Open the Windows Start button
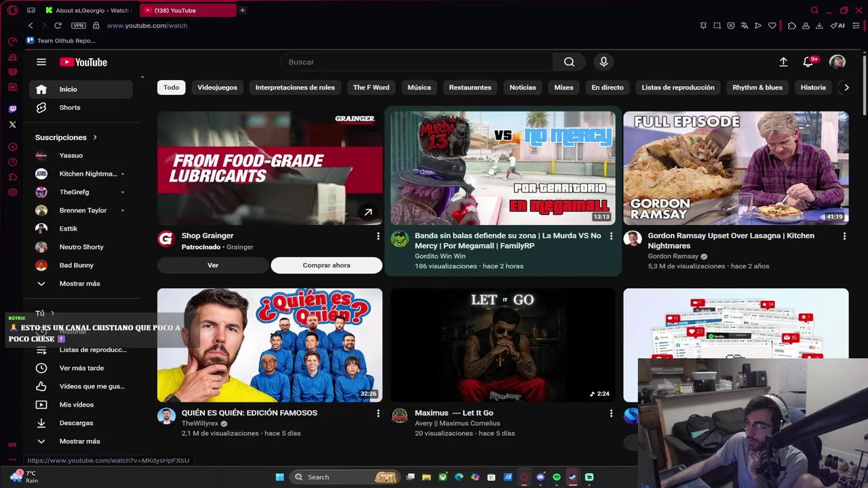Viewport: 868px width, 488px height. coord(279,477)
